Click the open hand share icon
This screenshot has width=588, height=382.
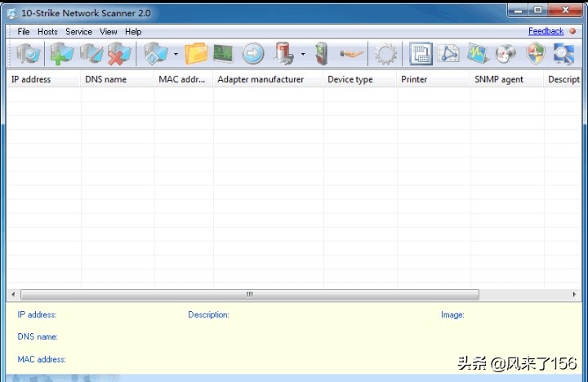(351, 54)
